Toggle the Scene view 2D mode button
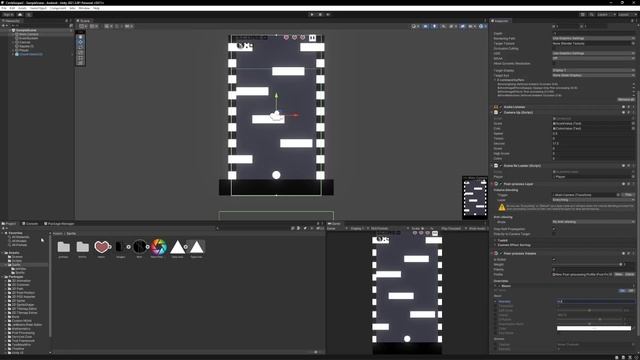The image size is (640, 360). click(425, 26)
